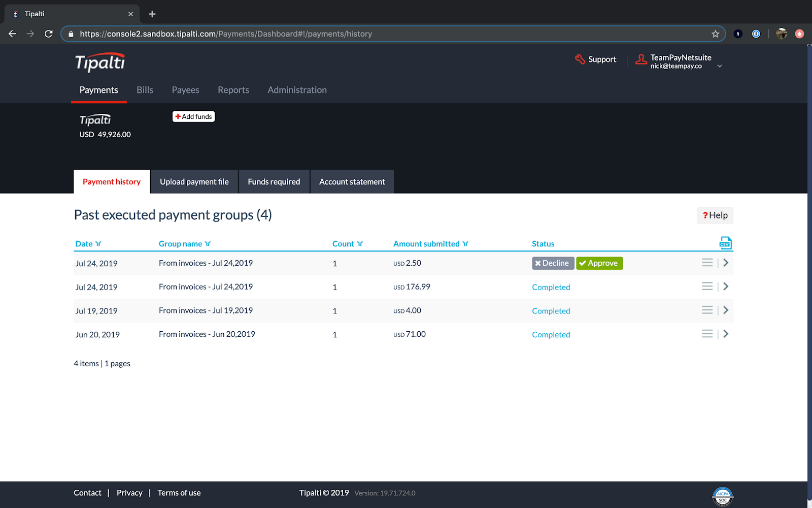The width and height of the screenshot is (812, 508).
Task: Decline the USD 2.50 payment
Action: 553,263
